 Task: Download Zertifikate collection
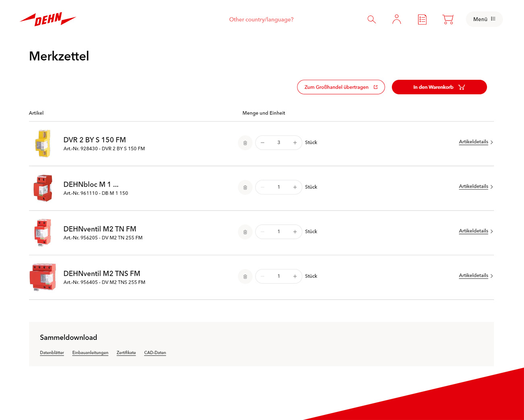(x=126, y=353)
